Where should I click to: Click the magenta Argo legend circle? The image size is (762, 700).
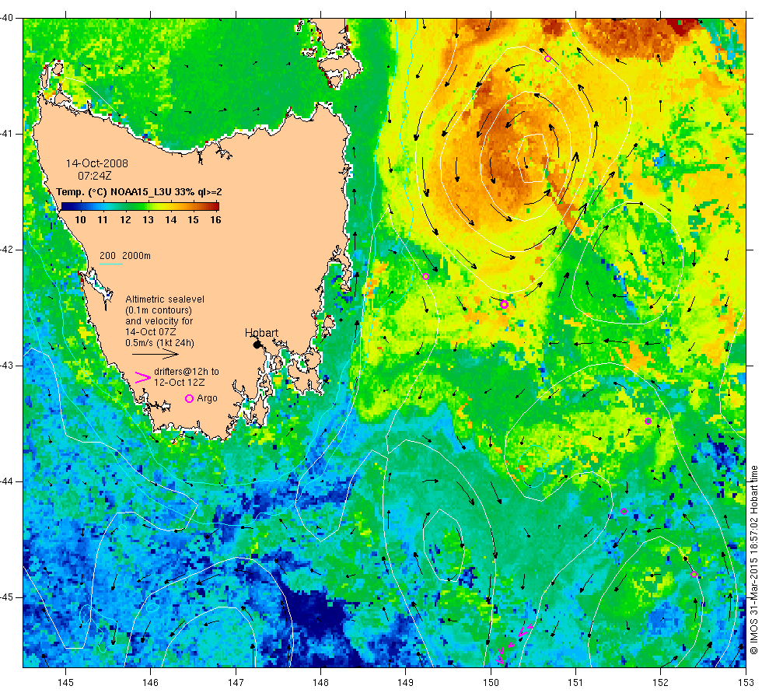(190, 398)
